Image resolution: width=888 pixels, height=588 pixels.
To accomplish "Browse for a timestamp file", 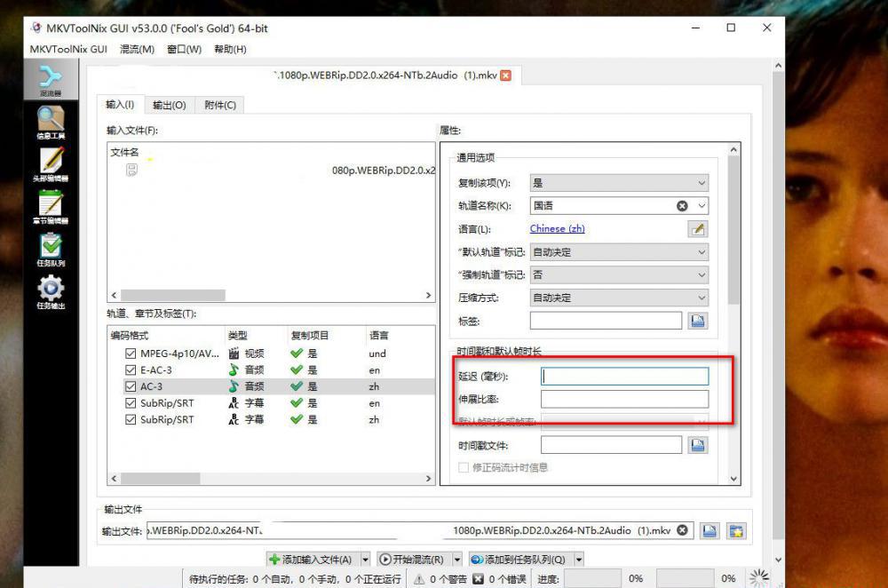I will (698, 445).
